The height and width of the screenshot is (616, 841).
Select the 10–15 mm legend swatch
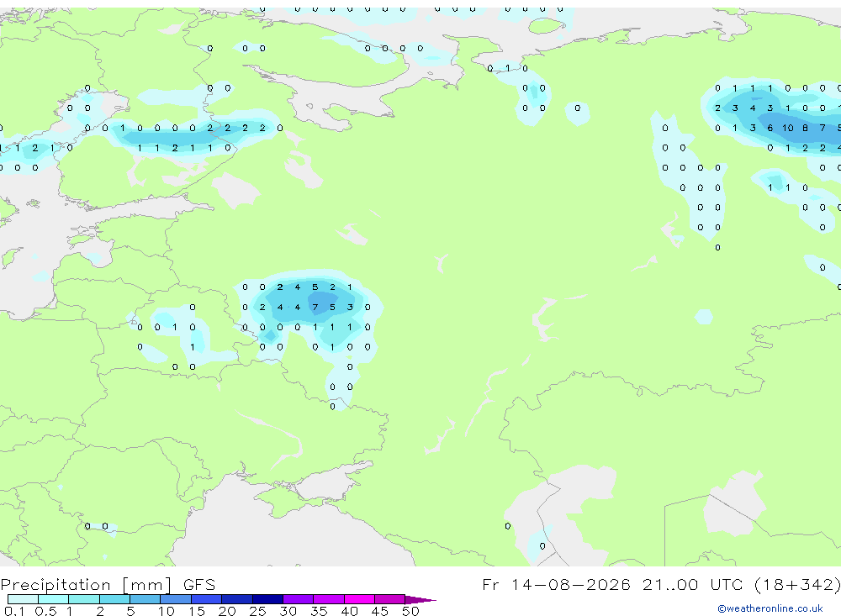click(x=176, y=599)
